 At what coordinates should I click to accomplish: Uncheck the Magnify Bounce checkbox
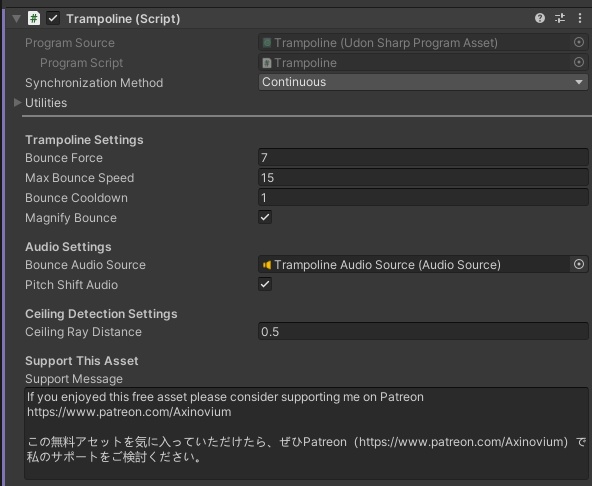point(265,217)
